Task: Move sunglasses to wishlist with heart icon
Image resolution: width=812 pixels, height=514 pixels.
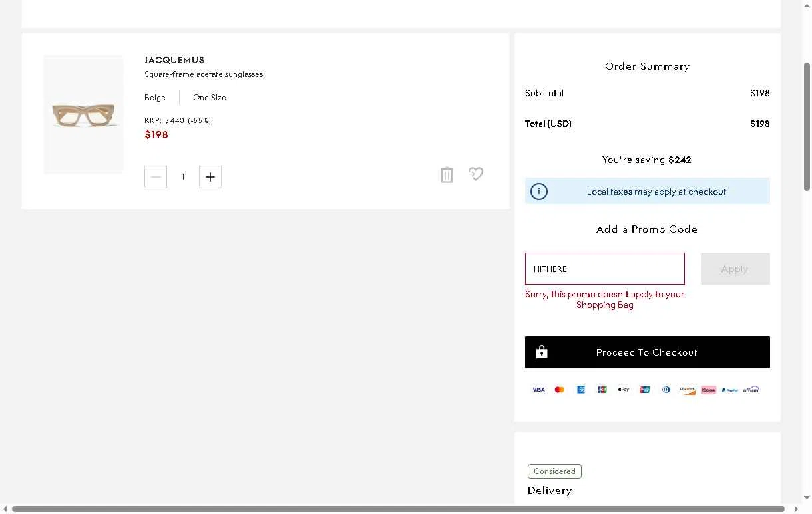Action: tap(475, 174)
